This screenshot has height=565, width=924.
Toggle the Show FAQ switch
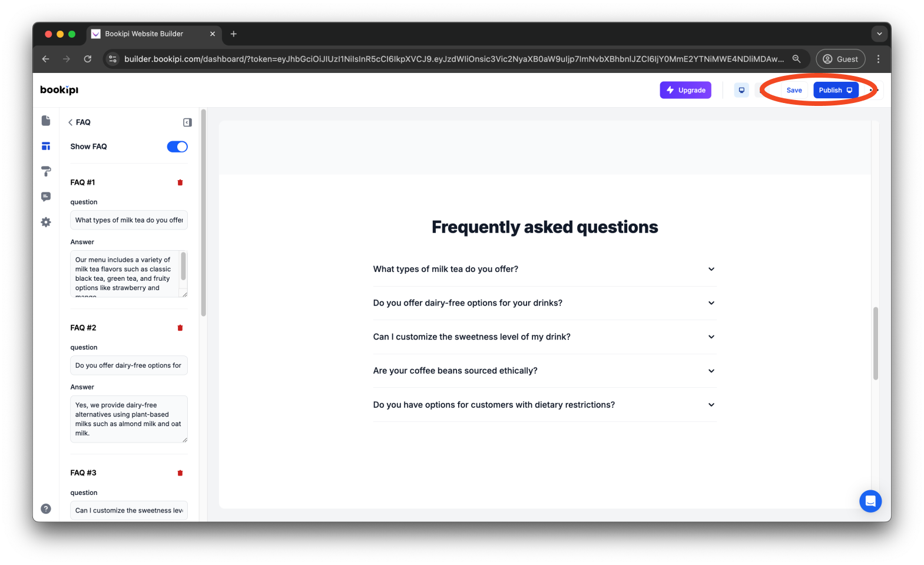click(177, 147)
